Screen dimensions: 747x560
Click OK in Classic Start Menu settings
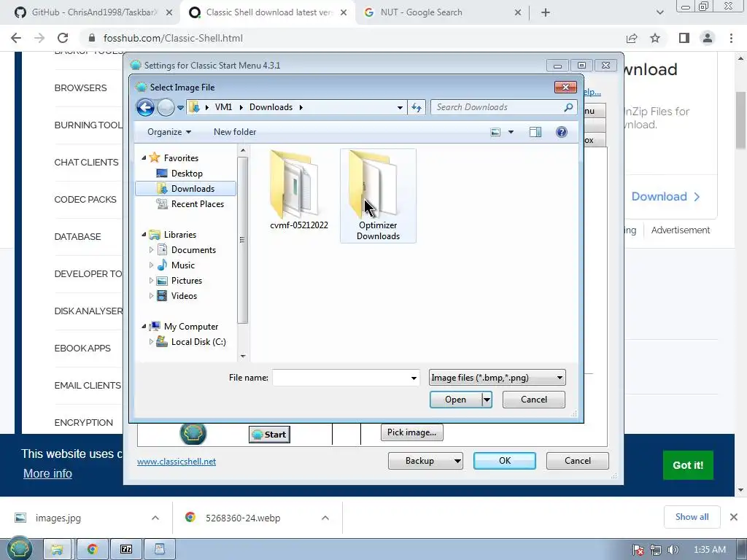coord(505,461)
